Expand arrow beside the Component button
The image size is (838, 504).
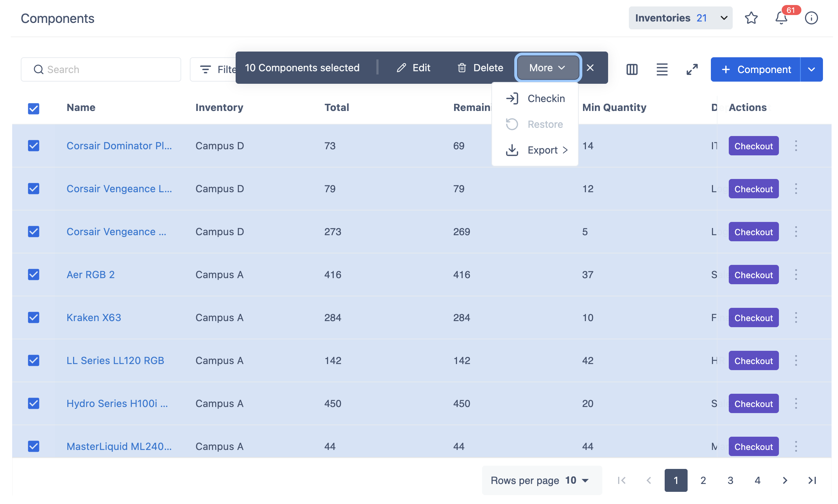pyautogui.click(x=811, y=69)
